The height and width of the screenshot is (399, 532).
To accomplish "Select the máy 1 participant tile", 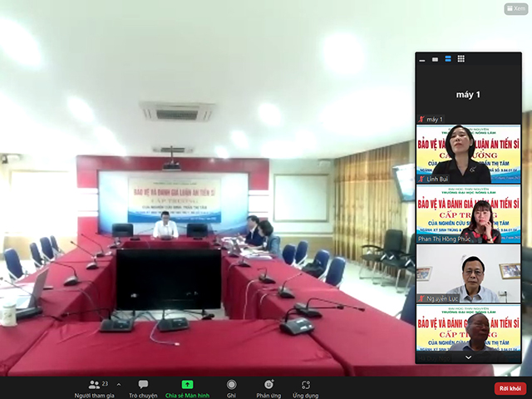I will tap(468, 94).
